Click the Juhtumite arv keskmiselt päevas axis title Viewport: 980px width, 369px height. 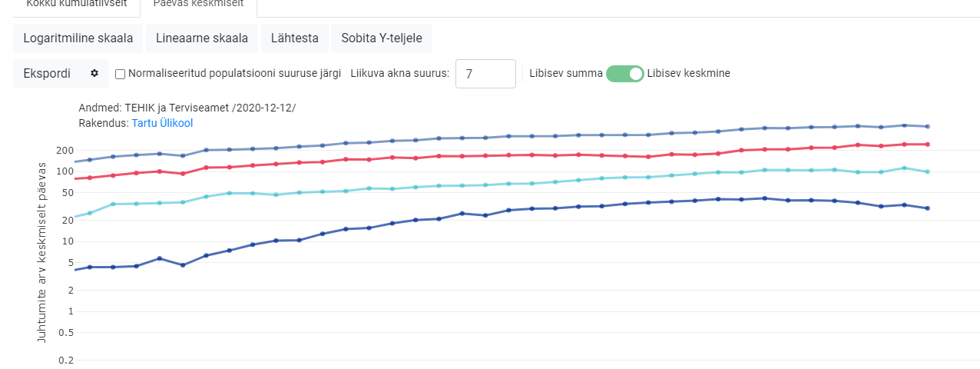click(x=41, y=252)
